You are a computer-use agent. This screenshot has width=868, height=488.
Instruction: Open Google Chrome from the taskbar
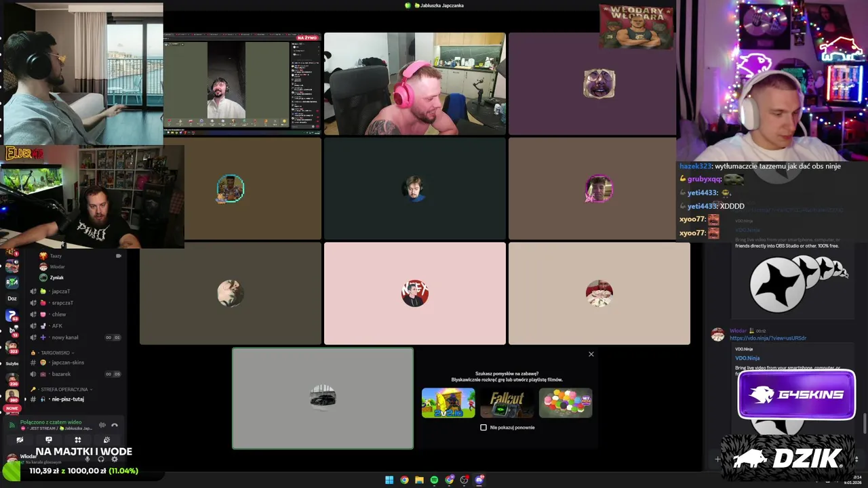click(404, 480)
